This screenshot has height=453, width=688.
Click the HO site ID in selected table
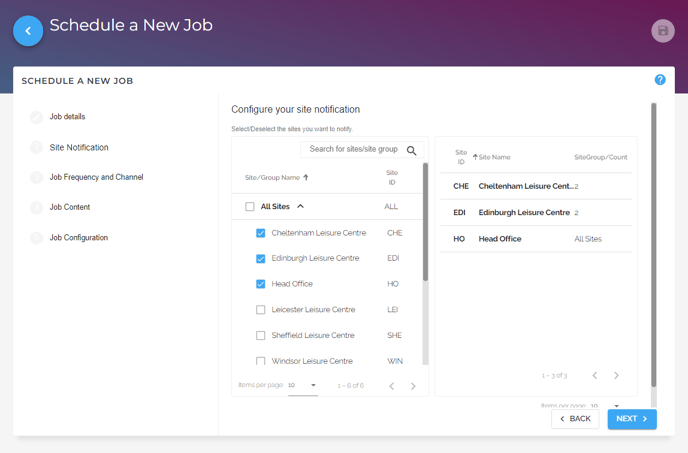point(459,239)
